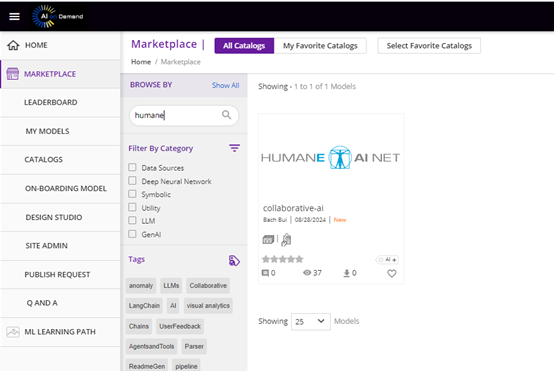This screenshot has width=554, height=371.
Task: Click the Marketplace store icon in sidebar
Action: [13, 74]
